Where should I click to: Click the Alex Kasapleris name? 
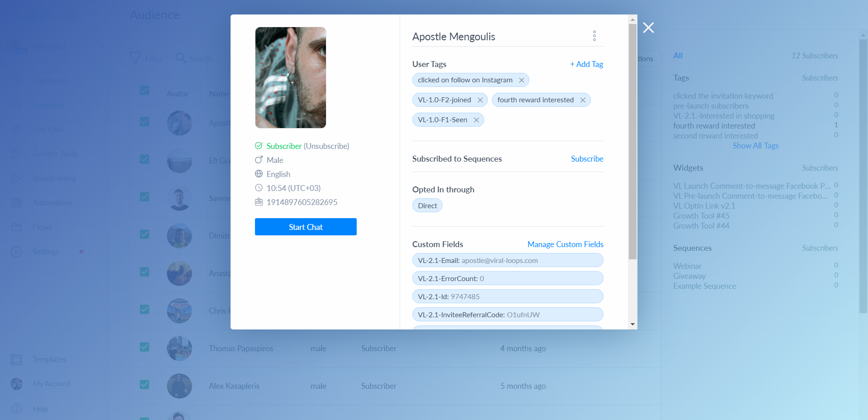coord(234,386)
